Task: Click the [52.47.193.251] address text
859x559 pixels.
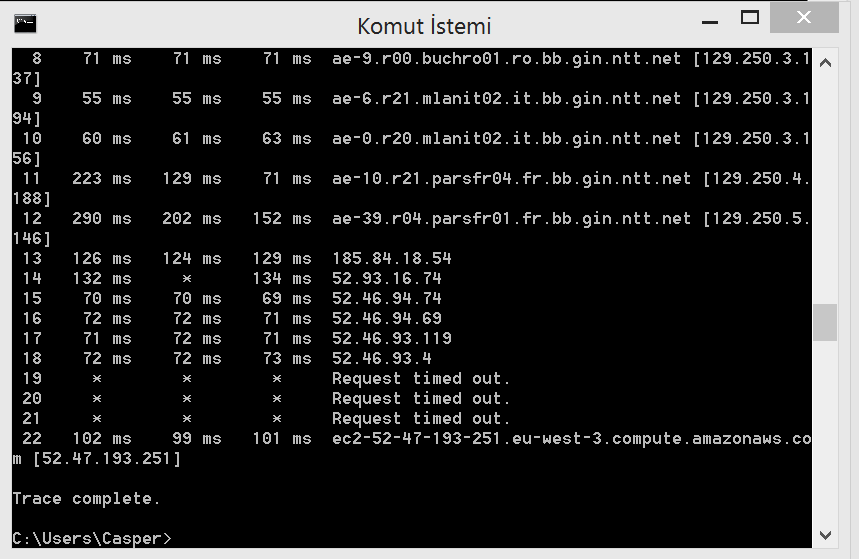Action: click(107, 459)
